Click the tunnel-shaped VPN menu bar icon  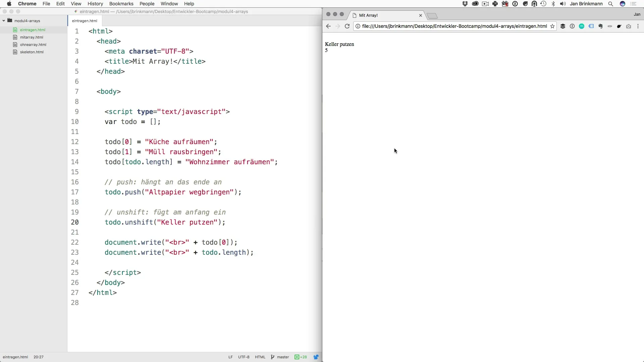tap(534, 4)
